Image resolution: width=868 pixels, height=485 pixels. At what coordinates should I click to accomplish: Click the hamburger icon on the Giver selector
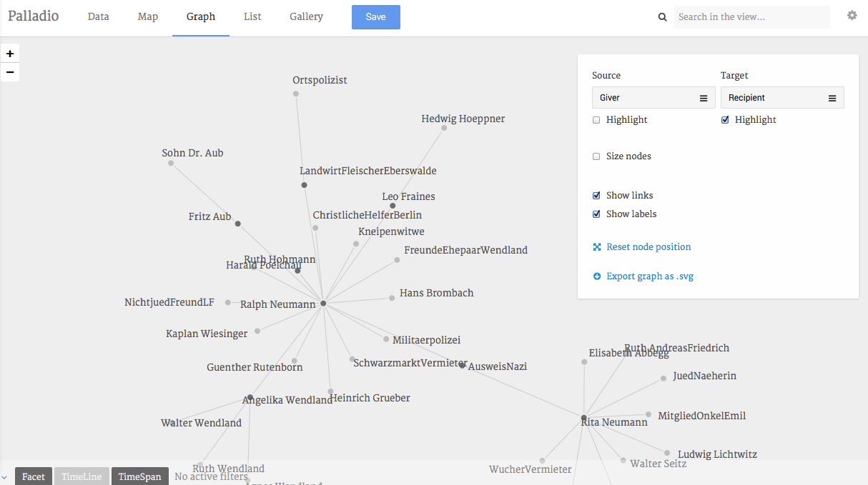pos(704,97)
